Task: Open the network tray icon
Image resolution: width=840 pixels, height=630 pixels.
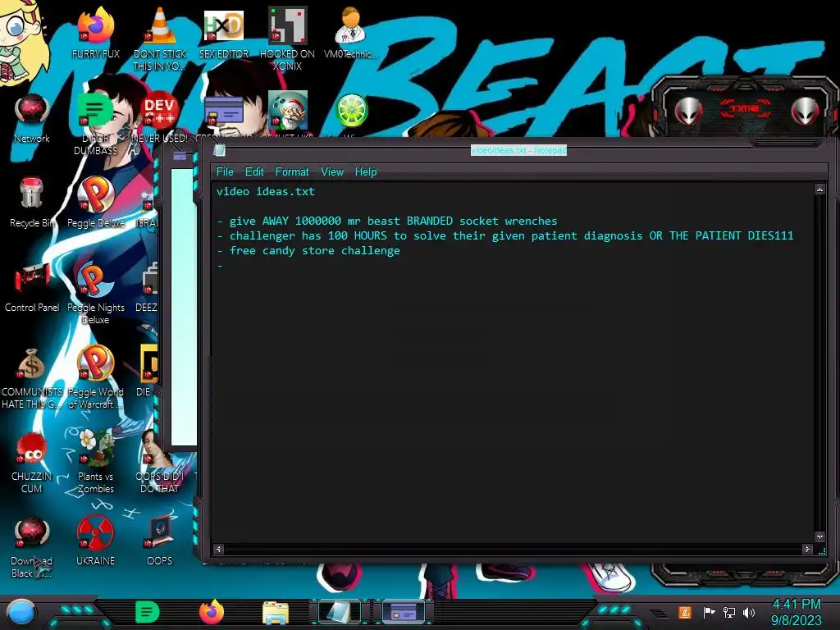Action: (728, 612)
